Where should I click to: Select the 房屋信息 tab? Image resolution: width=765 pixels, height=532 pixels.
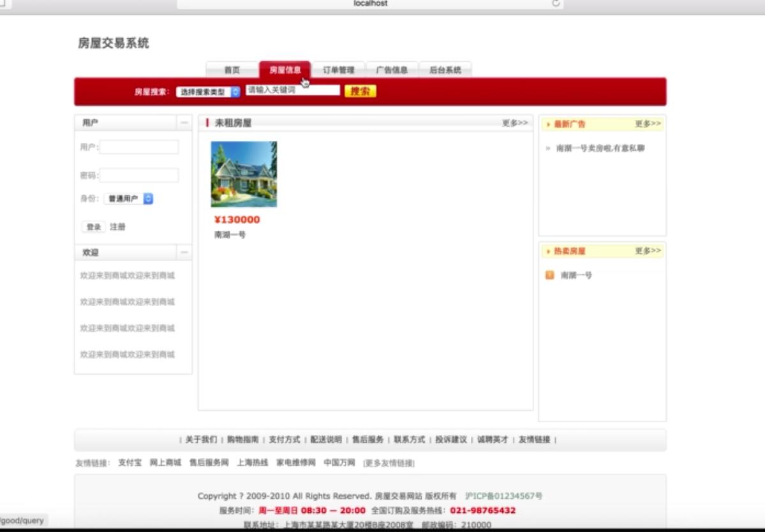(x=285, y=70)
